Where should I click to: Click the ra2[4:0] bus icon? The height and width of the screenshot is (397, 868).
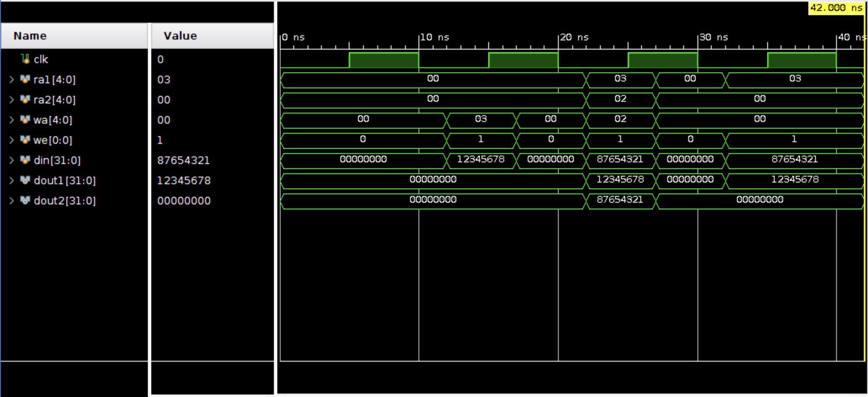point(25,99)
